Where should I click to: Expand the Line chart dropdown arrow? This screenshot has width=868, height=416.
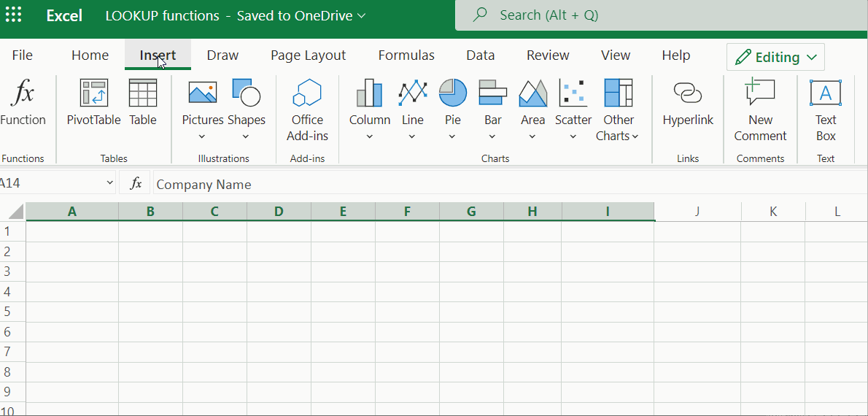[412, 136]
